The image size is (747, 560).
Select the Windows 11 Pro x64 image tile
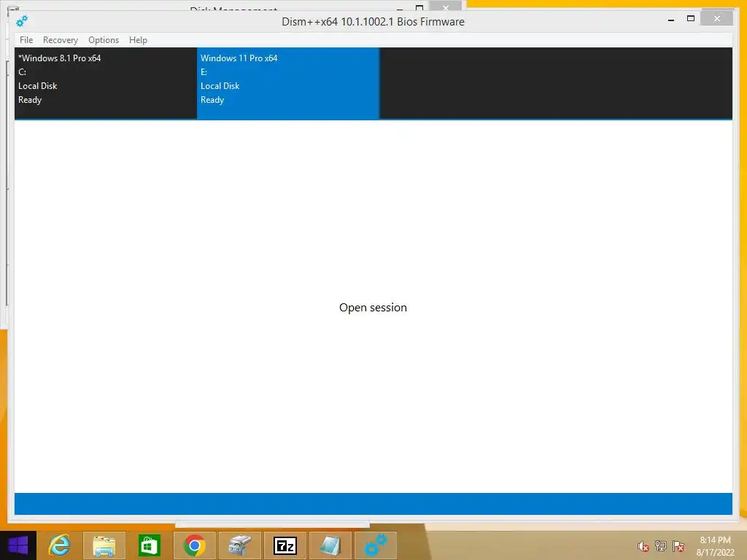point(288,83)
